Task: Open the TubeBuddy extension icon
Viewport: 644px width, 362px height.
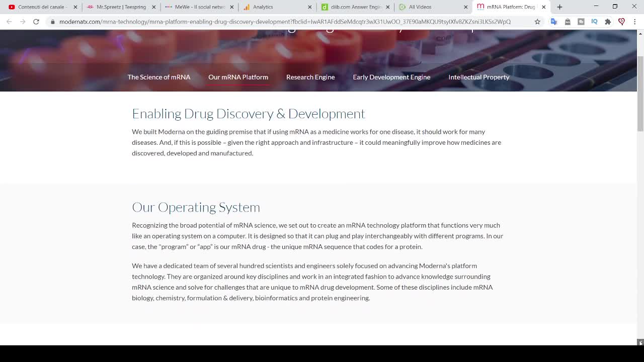Action: (581, 22)
